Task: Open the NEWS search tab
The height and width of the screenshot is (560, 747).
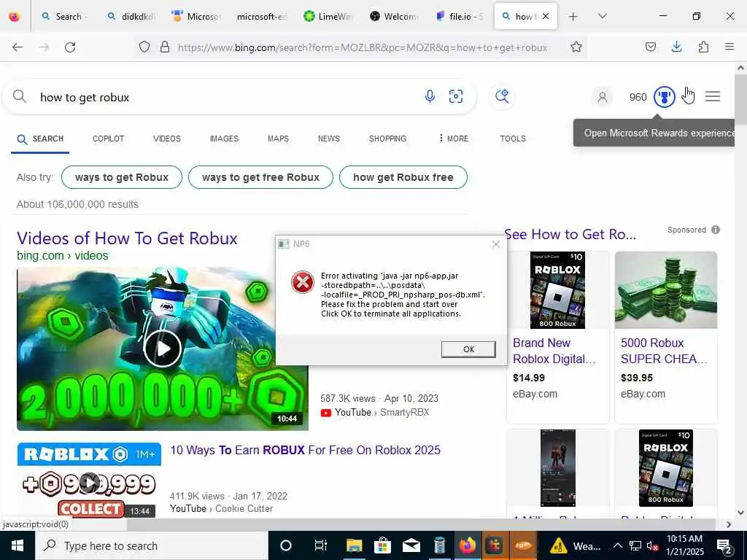Action: click(x=329, y=139)
